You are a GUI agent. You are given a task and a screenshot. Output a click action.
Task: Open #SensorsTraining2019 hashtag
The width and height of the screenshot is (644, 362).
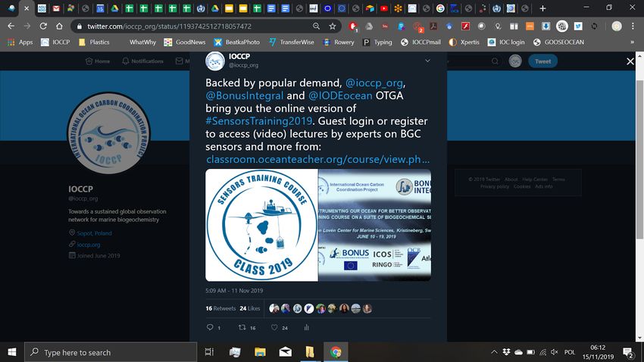(259, 121)
